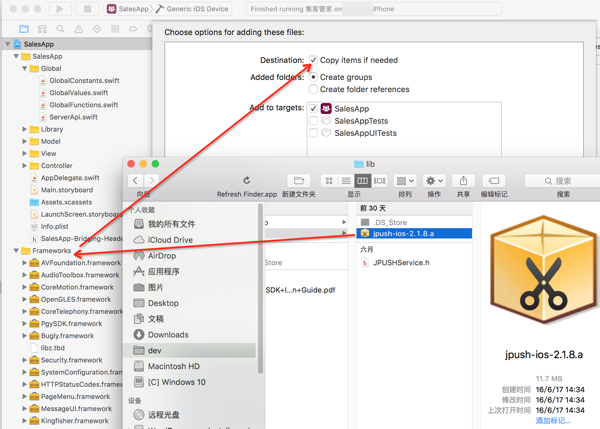Enable SalesAppTests target checkbox
The image size is (600, 429).
pos(313,121)
